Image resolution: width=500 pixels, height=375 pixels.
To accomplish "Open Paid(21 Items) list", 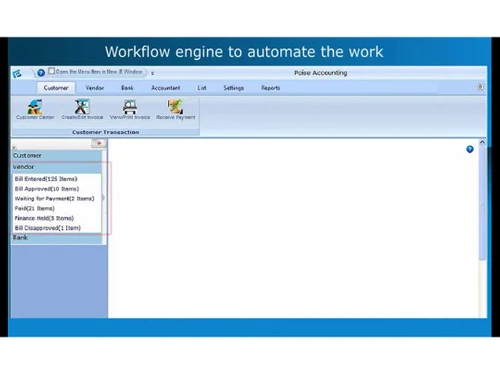I will (35, 209).
